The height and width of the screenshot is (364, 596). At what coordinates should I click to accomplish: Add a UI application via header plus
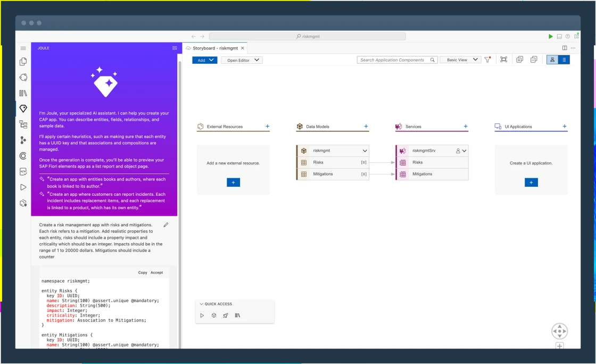[x=565, y=126]
